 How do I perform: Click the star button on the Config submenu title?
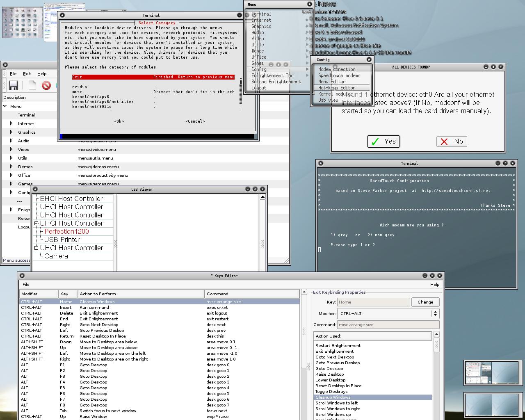coord(369,59)
